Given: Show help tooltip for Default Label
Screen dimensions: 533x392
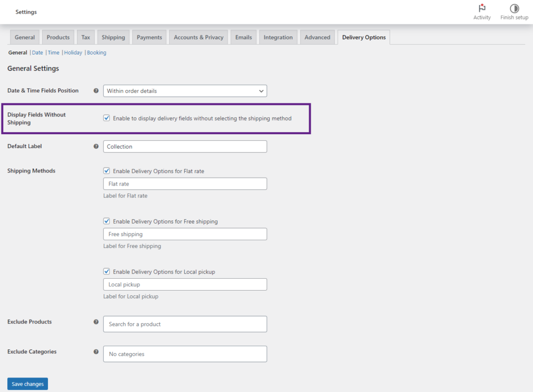Looking at the screenshot, I should point(96,146).
